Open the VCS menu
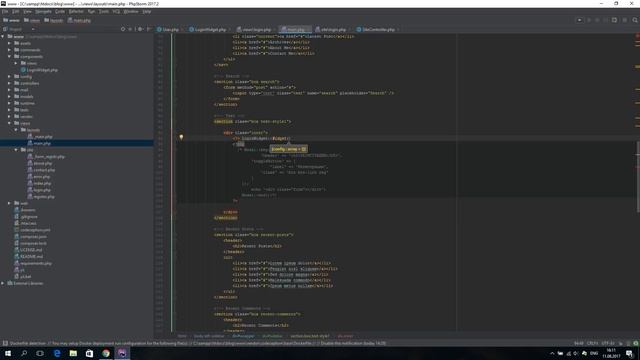 click(116, 11)
